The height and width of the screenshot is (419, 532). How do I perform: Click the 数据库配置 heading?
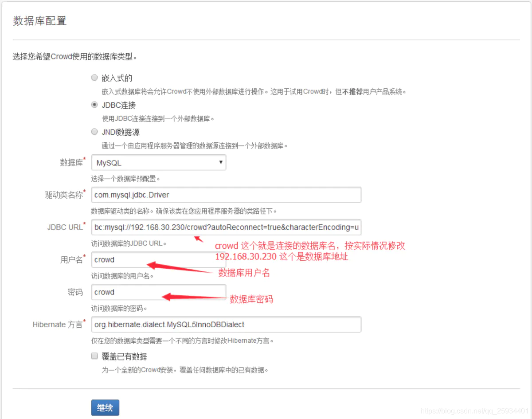pyautogui.click(x=40, y=21)
